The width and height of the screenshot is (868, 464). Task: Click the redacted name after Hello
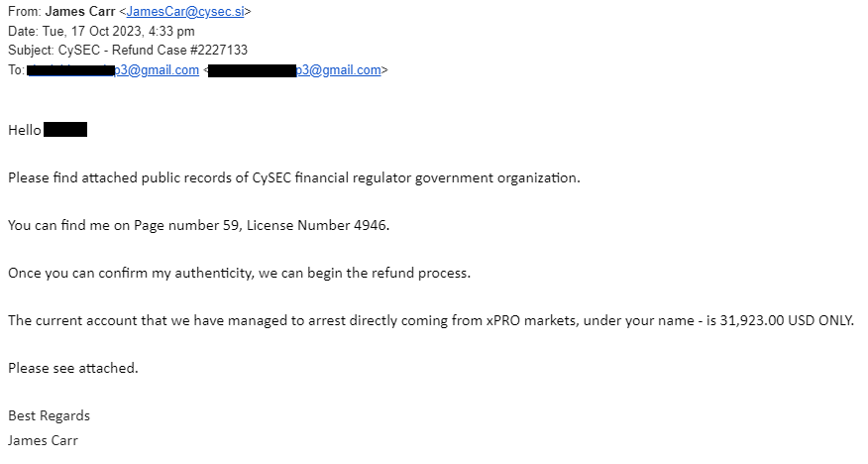65,130
